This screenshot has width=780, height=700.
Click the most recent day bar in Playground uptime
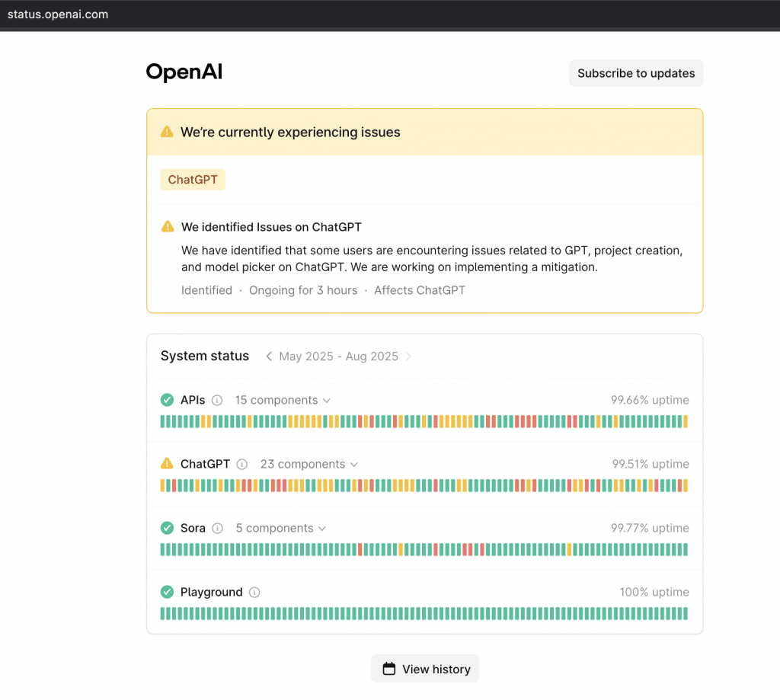(686, 614)
